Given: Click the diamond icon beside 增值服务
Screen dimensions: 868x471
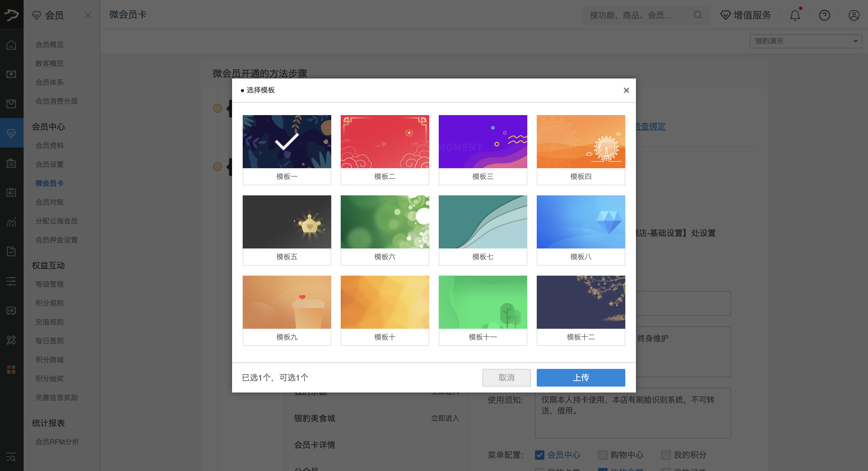Looking at the screenshot, I should click(725, 15).
